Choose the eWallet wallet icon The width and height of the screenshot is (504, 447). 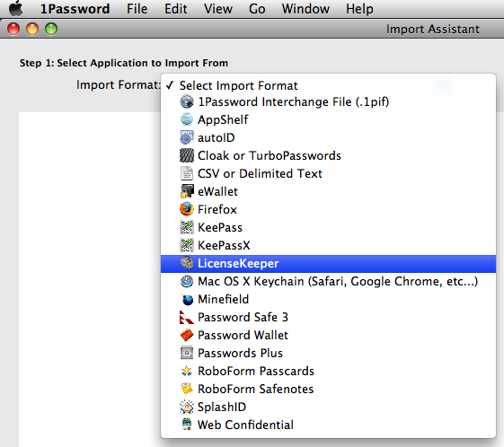tap(187, 191)
